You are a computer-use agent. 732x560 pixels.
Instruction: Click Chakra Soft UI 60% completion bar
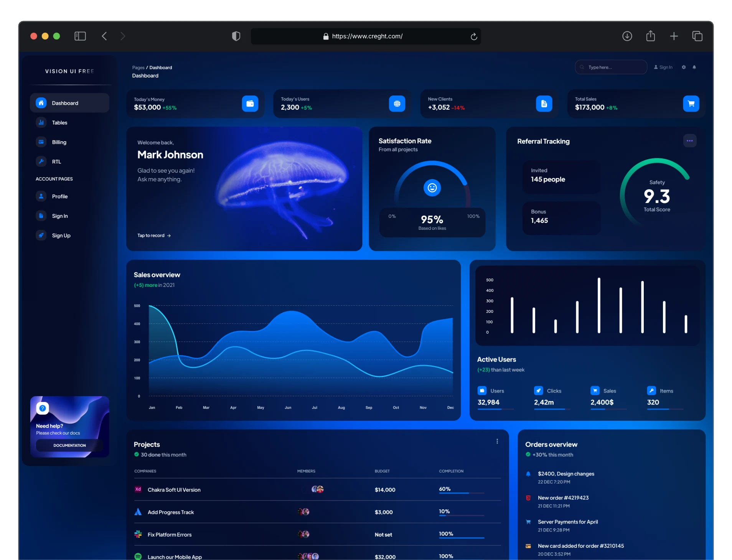tap(461, 493)
